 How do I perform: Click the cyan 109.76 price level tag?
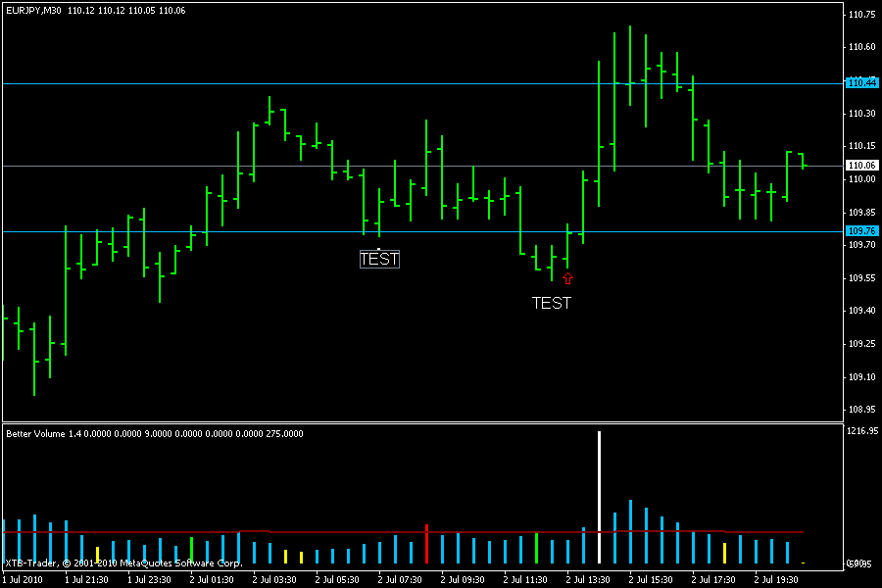tap(861, 230)
